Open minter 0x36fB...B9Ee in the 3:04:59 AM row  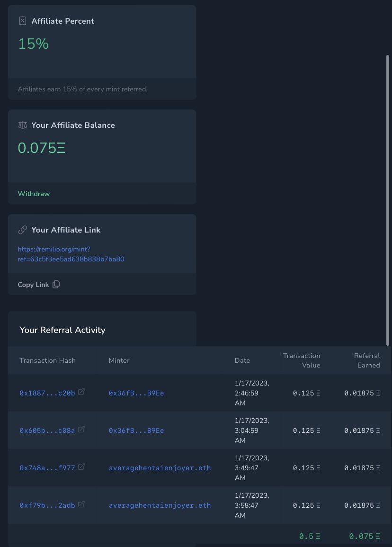coord(136,430)
